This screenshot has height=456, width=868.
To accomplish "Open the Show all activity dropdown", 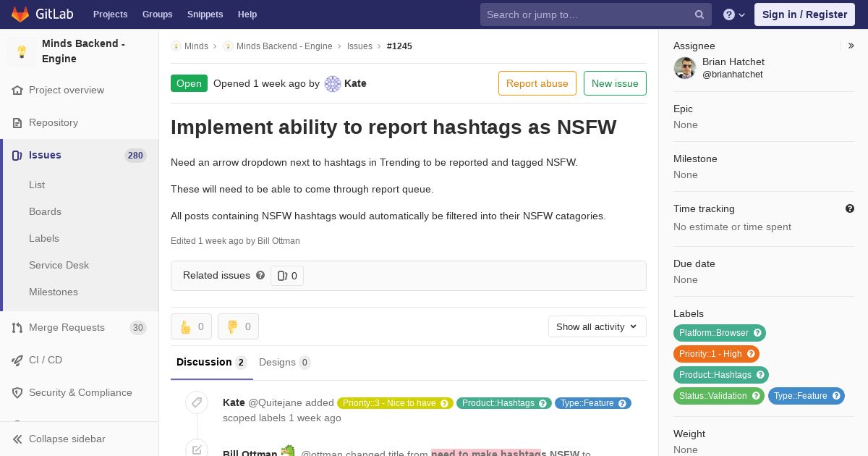I will tap(597, 327).
